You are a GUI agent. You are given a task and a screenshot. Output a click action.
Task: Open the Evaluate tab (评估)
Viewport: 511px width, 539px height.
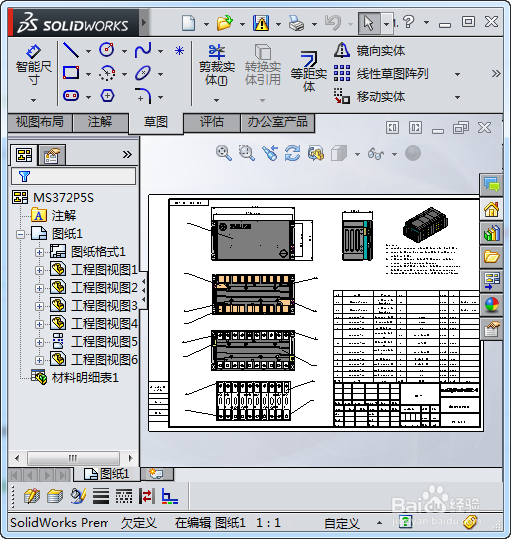[212, 122]
